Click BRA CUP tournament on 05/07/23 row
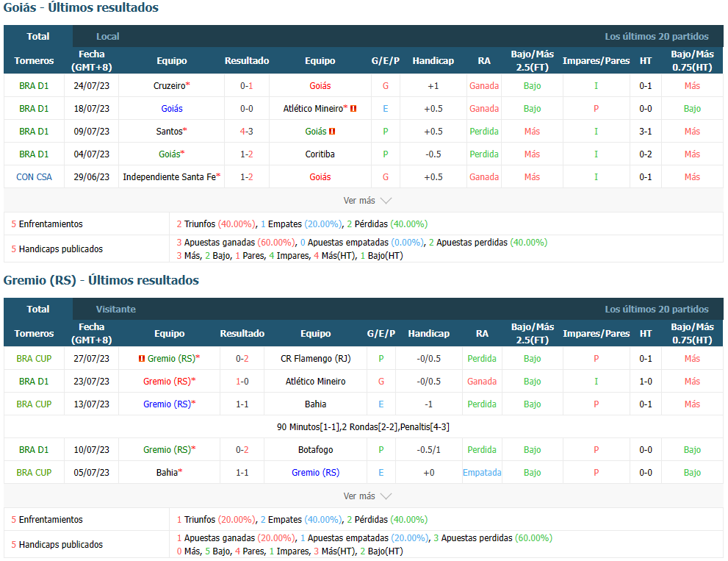728x561 pixels. coord(34,473)
